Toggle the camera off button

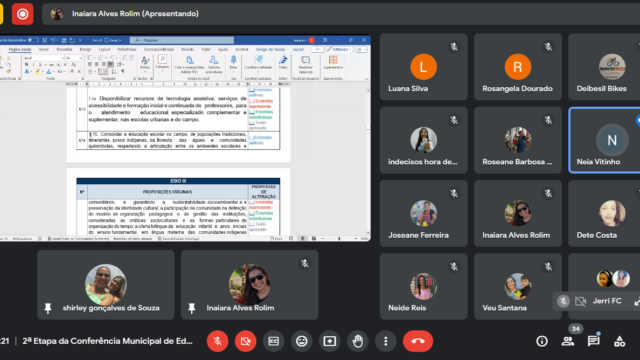(246, 341)
